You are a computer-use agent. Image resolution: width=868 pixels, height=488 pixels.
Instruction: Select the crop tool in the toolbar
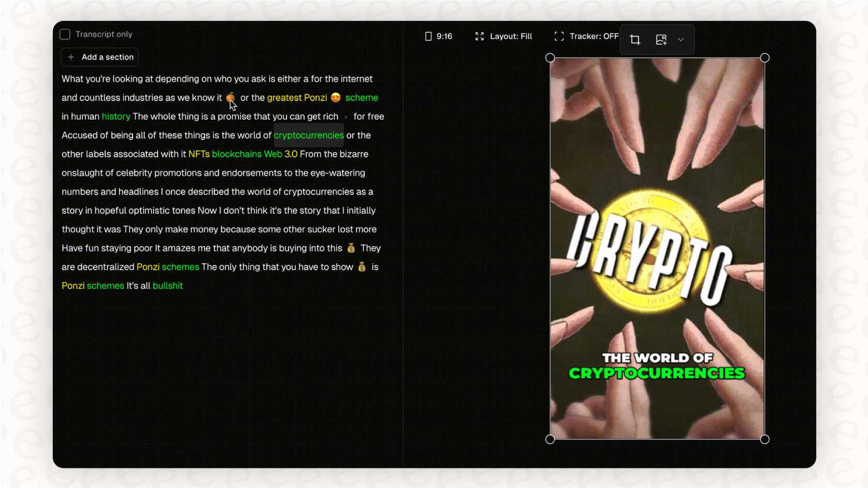634,39
